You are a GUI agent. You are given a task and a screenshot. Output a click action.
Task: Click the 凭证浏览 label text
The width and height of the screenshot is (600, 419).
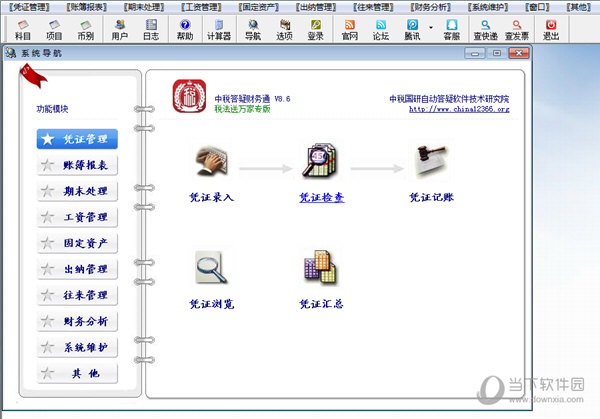[212, 304]
